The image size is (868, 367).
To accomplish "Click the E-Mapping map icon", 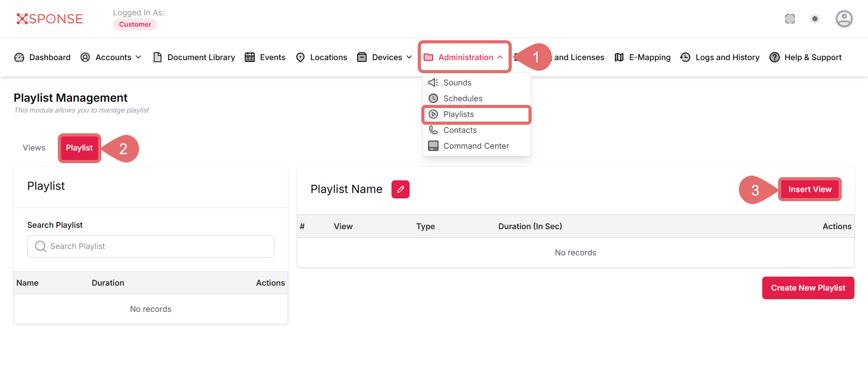I will coord(619,57).
